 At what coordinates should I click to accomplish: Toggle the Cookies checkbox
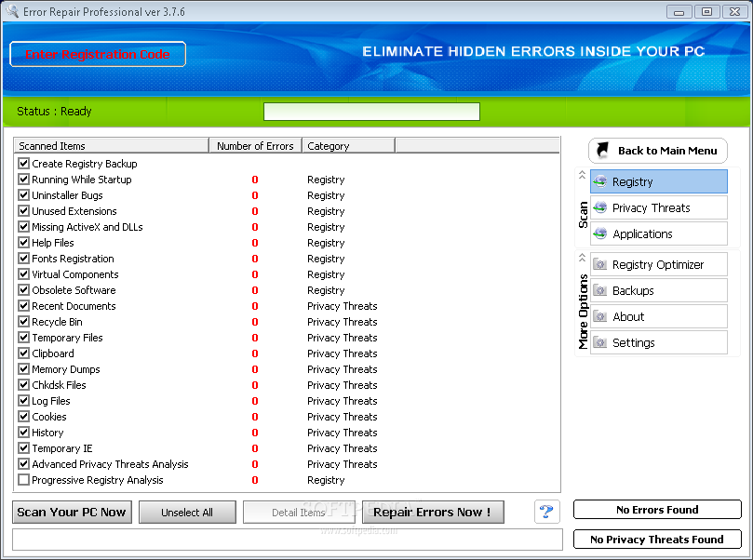click(x=23, y=417)
